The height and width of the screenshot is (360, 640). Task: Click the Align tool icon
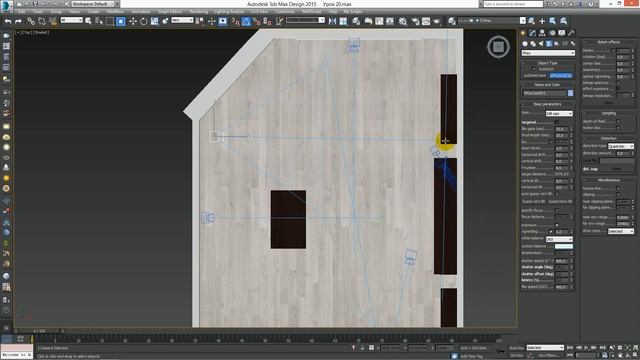(343, 21)
